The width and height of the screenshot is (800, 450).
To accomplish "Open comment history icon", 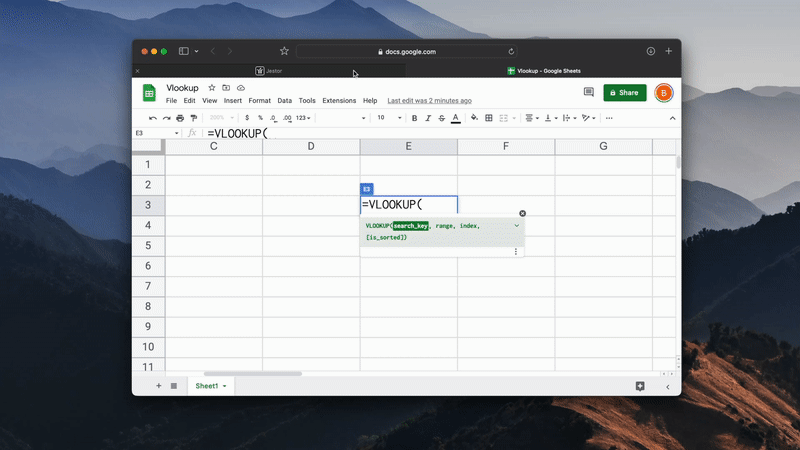I will (x=589, y=92).
